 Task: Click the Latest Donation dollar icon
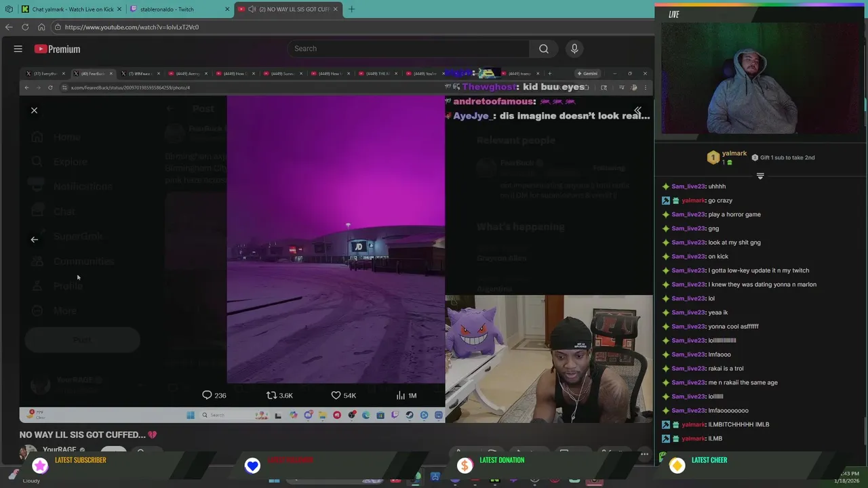coord(465,466)
